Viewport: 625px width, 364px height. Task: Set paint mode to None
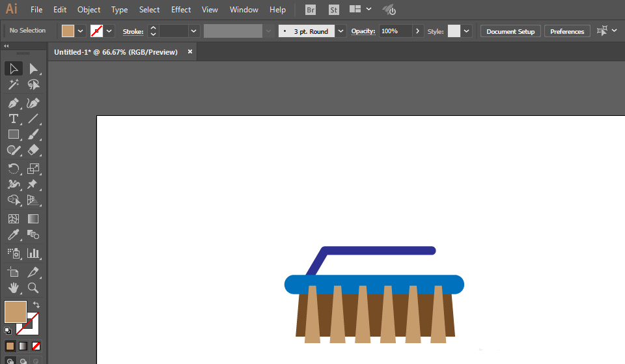click(x=36, y=346)
